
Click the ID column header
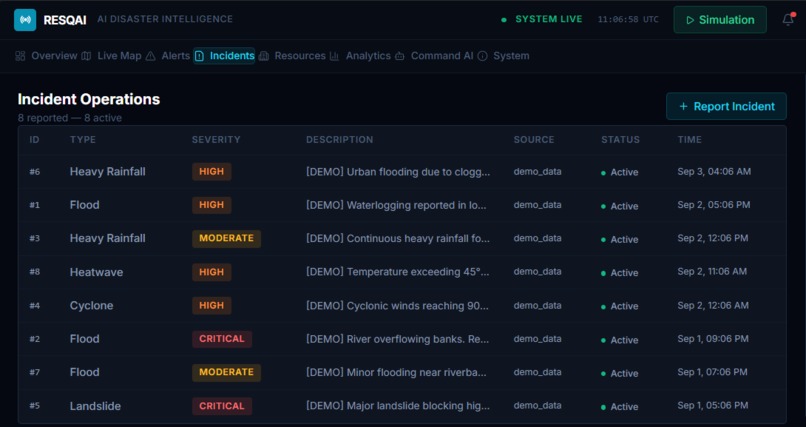34,140
